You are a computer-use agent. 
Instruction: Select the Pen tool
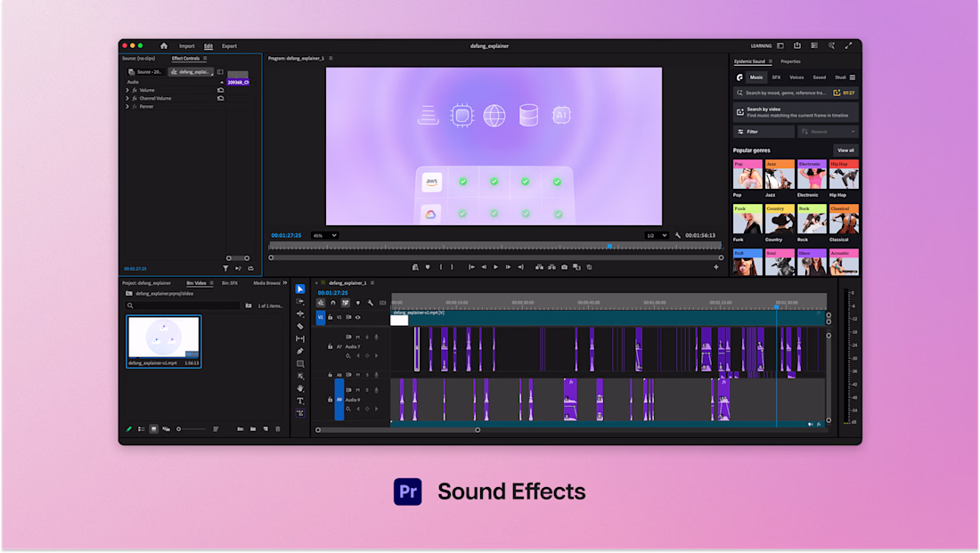point(300,351)
